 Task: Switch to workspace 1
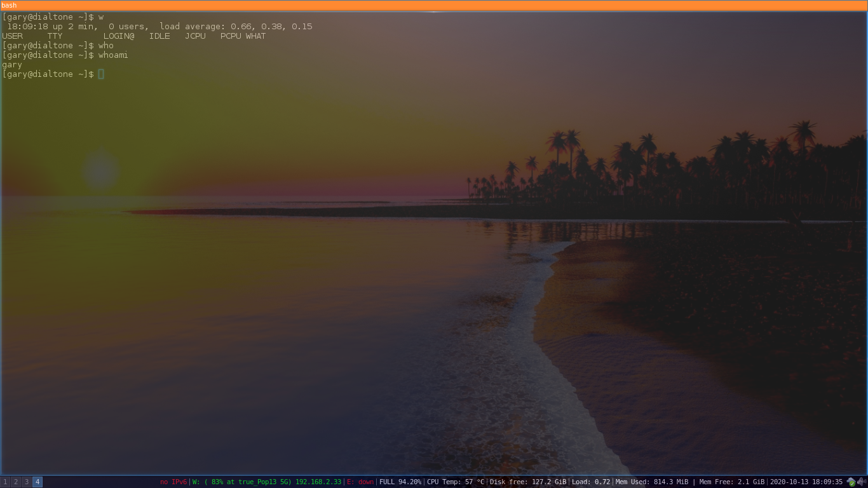5,482
